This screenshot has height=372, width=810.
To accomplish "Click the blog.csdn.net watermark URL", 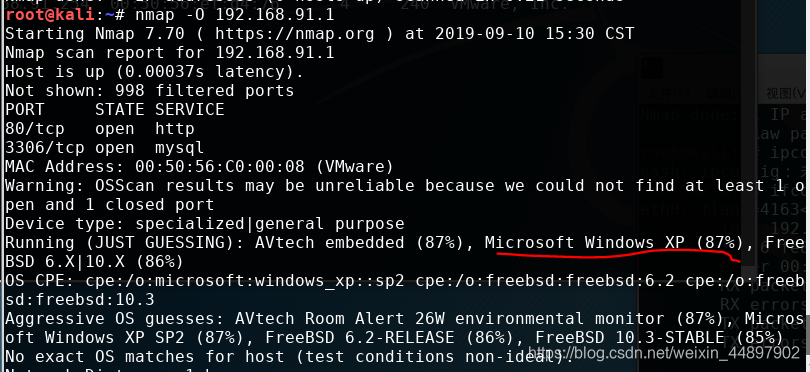I will [664, 353].
